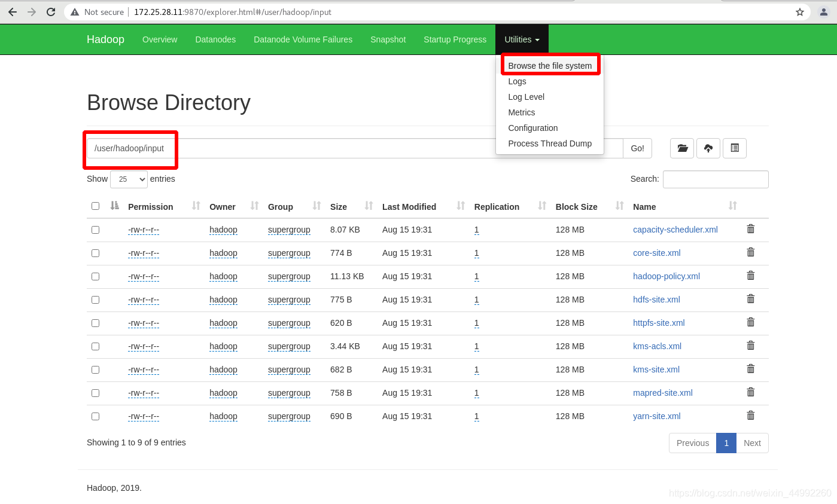Sort the table by Group column
The width and height of the screenshot is (837, 504).
[294, 207]
